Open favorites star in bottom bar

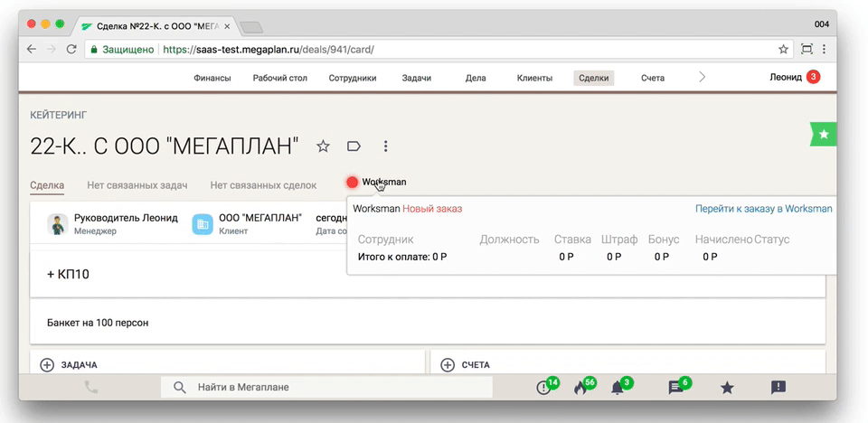[727, 388]
